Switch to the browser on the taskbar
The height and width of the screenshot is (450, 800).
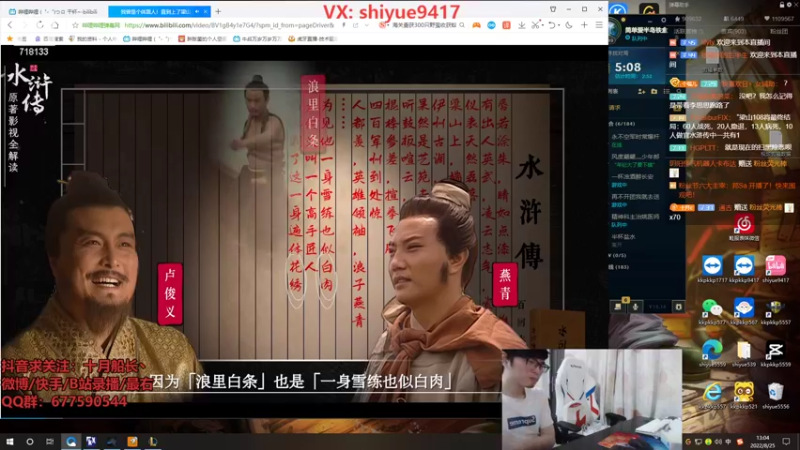71,441
